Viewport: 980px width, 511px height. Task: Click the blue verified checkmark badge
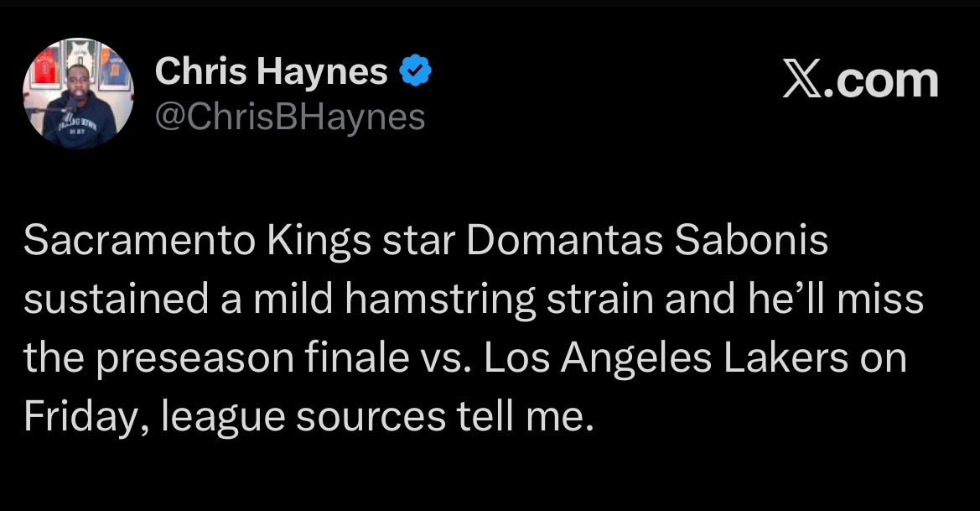[415, 74]
